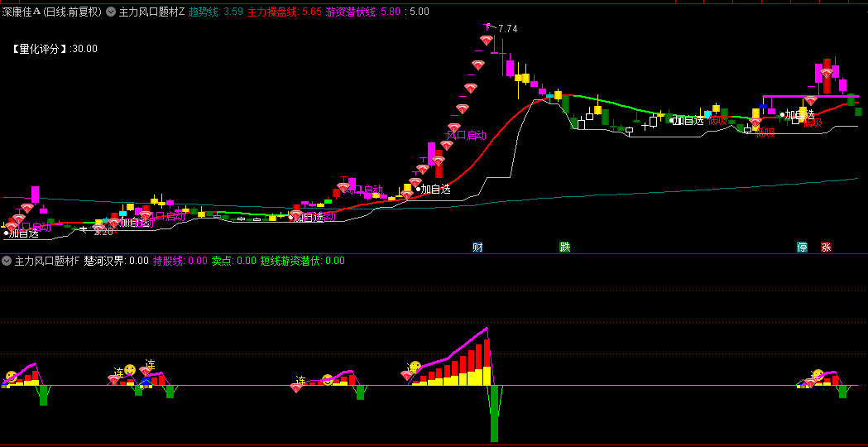Click the 游资潜伏线: 5.80 value label
Viewport: 868px width, 447px height.
[363, 12]
